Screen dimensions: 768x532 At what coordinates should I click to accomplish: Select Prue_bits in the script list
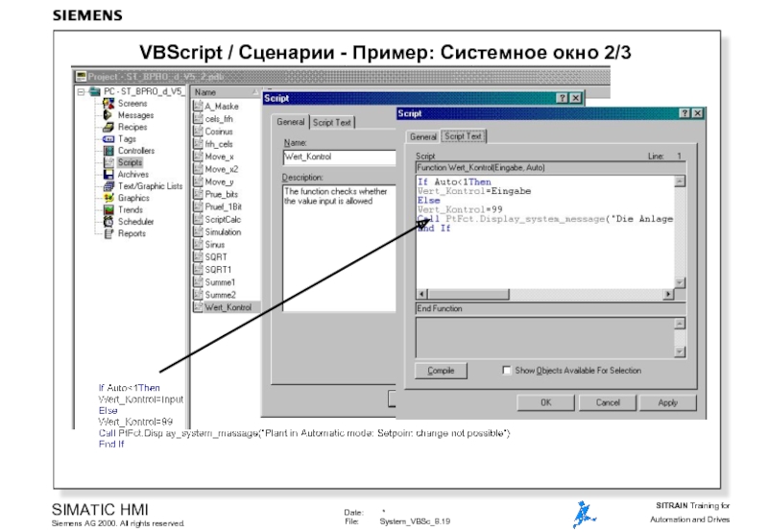pos(222,194)
